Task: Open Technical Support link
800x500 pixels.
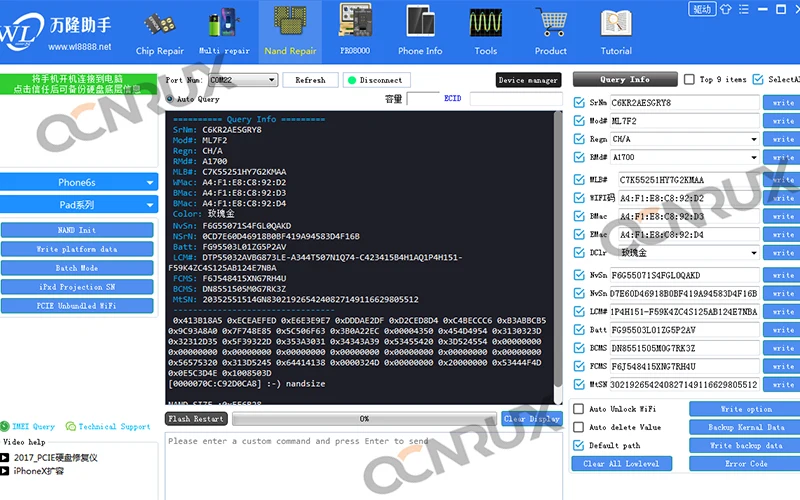Action: coord(108,426)
